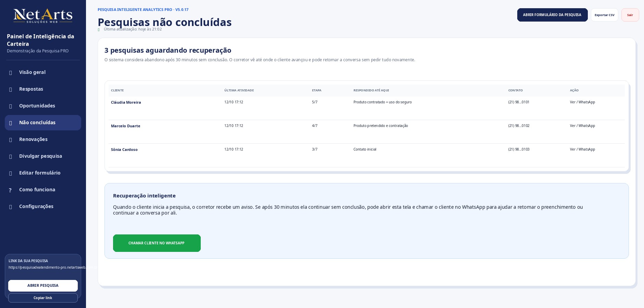This screenshot has height=308, width=644.
Task: Click the Sair logout button
Action: 630,15
